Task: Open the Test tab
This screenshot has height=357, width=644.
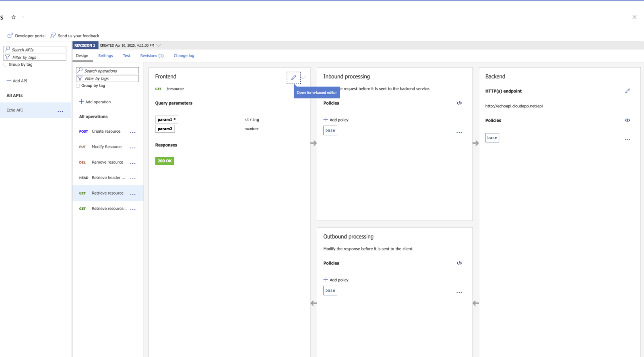Action: coord(126,56)
